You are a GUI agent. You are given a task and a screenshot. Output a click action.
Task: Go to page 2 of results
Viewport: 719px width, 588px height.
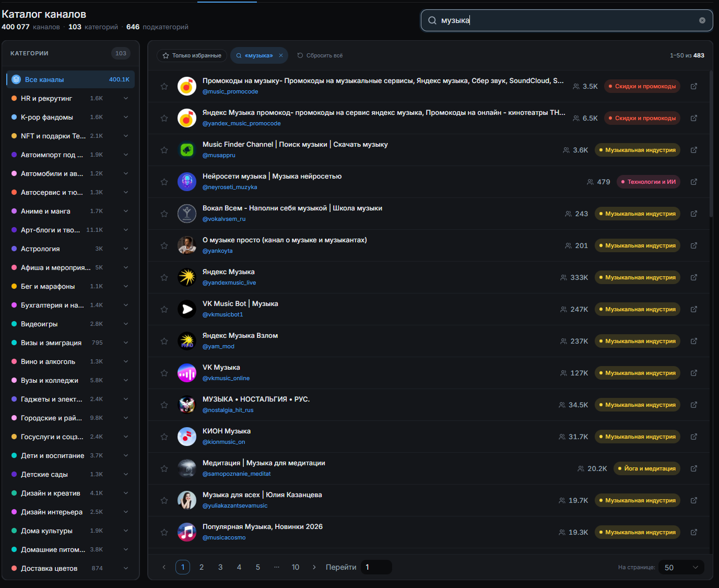[x=202, y=567]
